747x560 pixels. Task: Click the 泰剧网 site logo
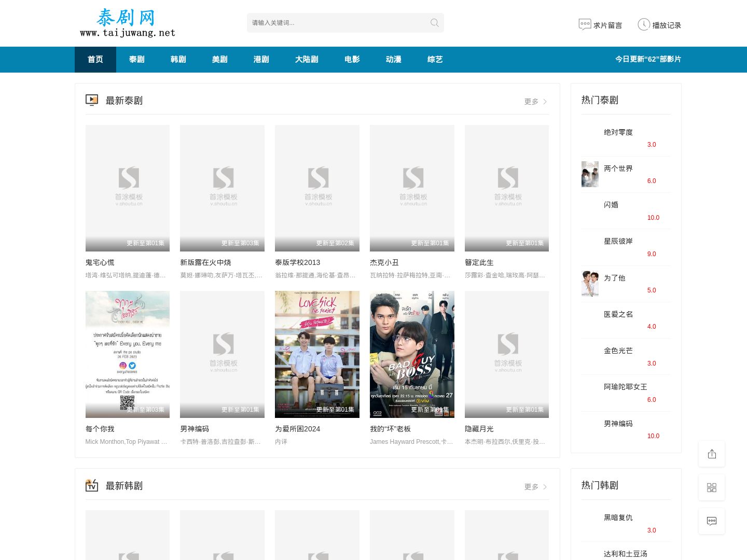point(127,23)
